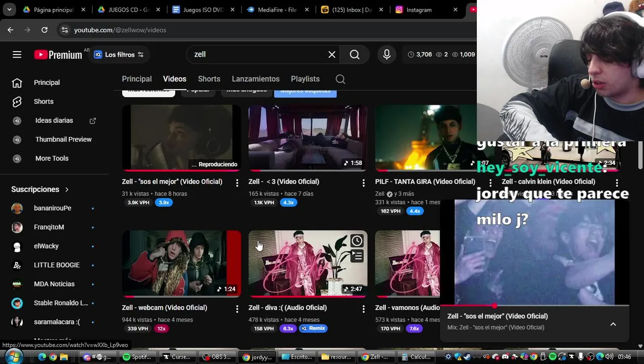Open the Los filtros vidIQ button
This screenshot has width=644, height=364.
tap(119, 55)
